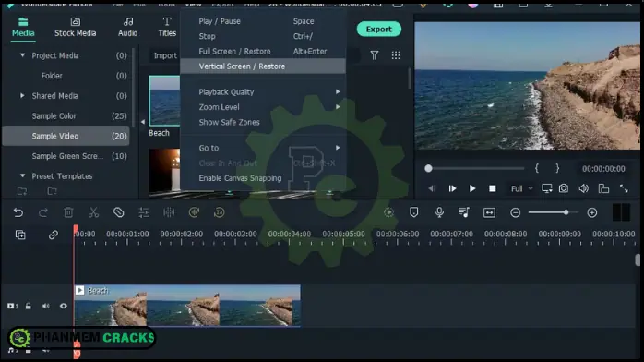Image resolution: width=644 pixels, height=362 pixels.
Task: Hide the video track with eye icon
Action: [64, 306]
